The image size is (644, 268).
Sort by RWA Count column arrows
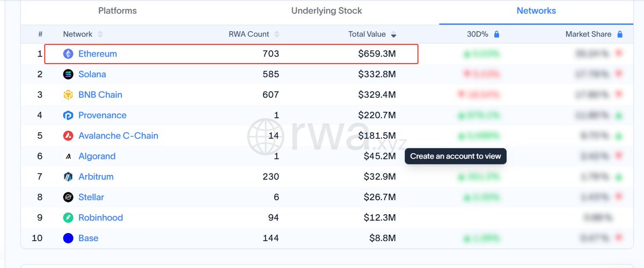click(x=276, y=34)
